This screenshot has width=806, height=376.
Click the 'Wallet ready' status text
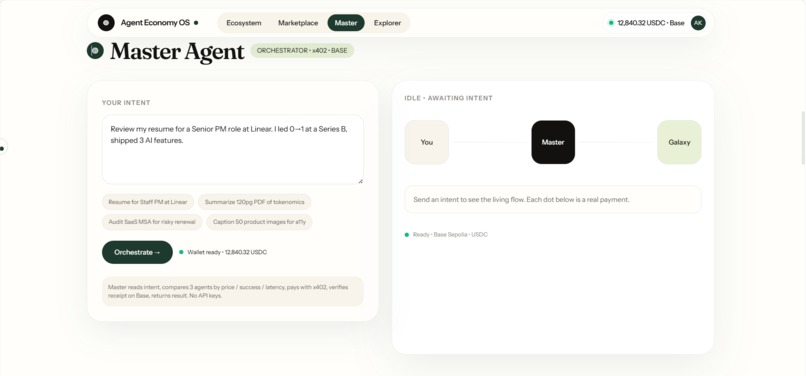pyautogui.click(x=227, y=253)
